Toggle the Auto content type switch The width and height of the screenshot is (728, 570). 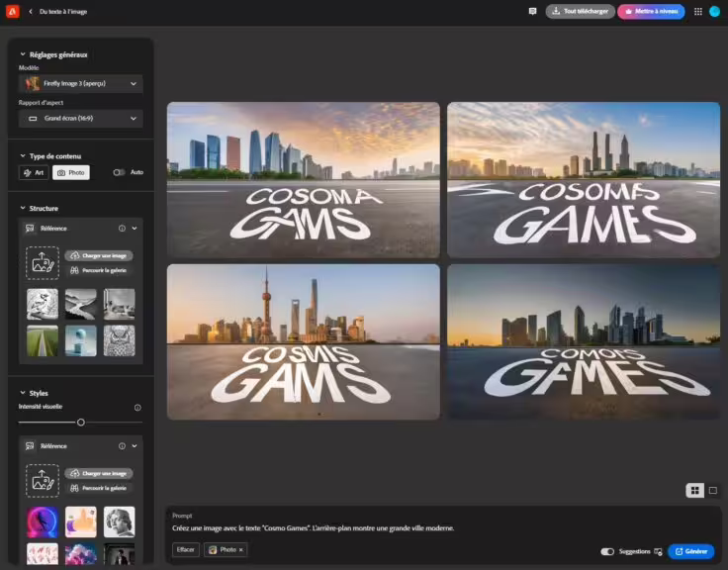119,172
